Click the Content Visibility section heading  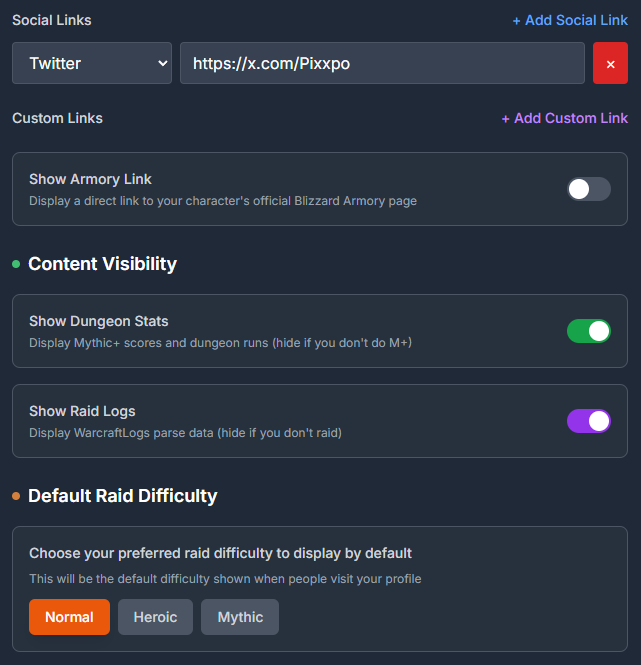pyautogui.click(x=102, y=264)
